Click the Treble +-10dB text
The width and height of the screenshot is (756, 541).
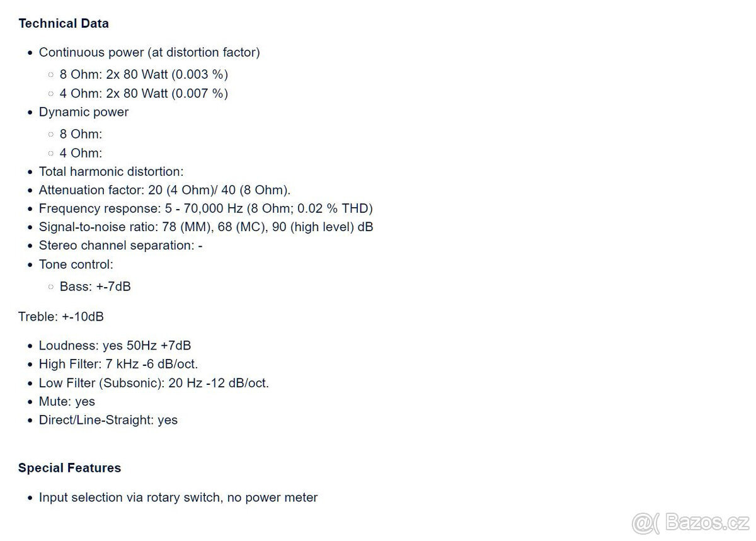(61, 317)
